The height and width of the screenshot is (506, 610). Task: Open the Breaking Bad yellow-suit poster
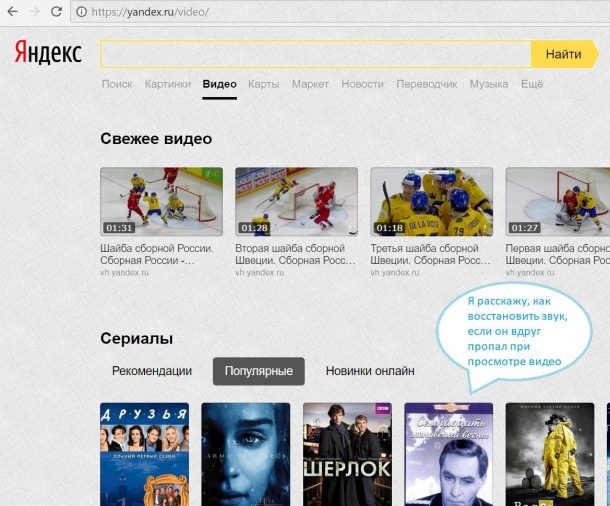pos(550,454)
